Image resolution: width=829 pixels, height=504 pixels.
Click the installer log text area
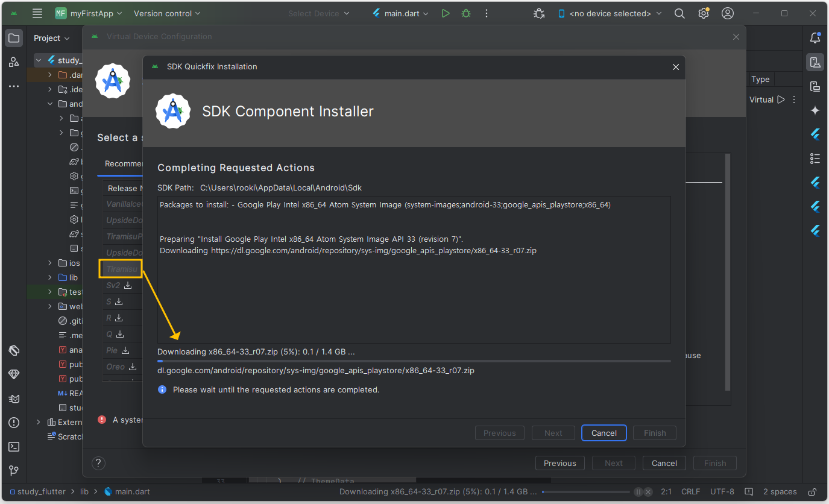point(414,269)
